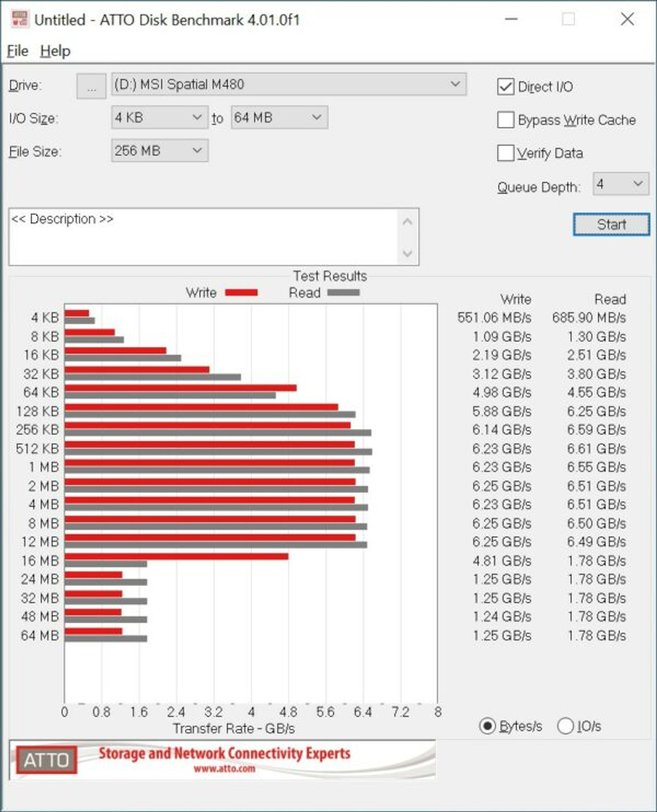657x812 pixels.
Task: Click the 64 KB write value 4.98 GB/s
Action: click(x=502, y=392)
